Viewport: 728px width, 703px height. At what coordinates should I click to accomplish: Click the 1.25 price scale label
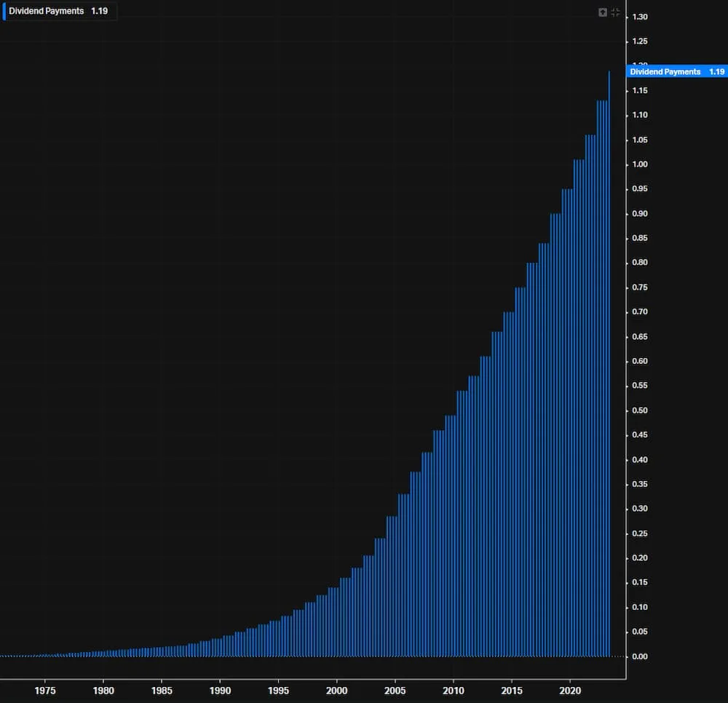click(640, 41)
